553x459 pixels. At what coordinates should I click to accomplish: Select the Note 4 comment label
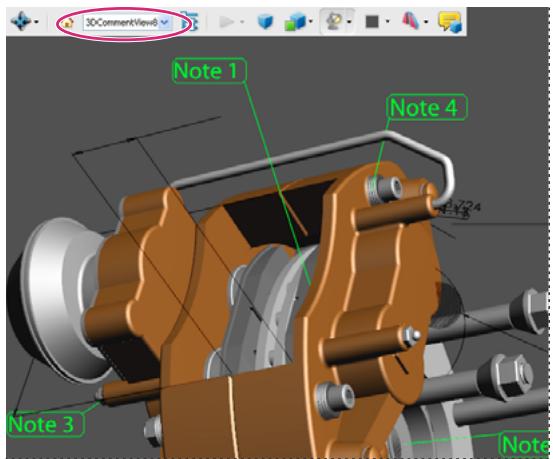click(427, 107)
